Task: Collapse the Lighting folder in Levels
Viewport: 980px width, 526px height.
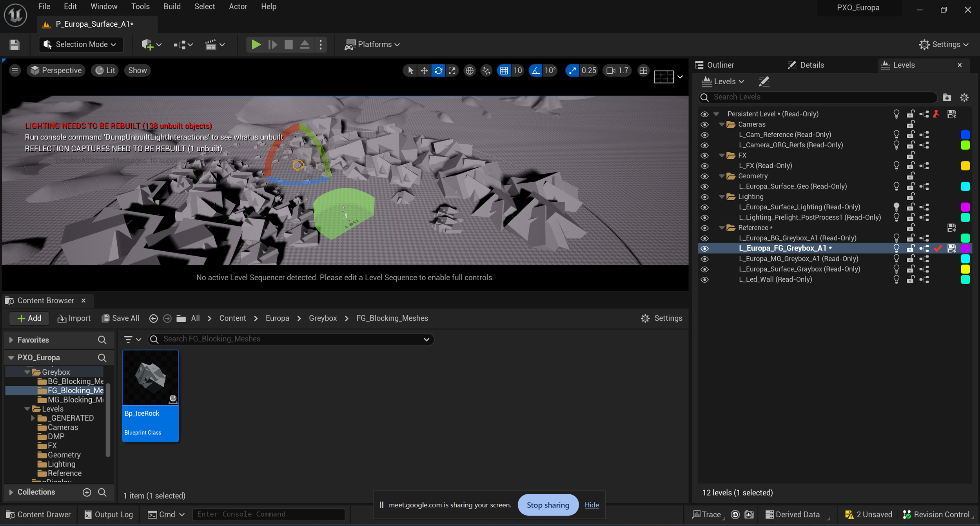Action: 722,197
